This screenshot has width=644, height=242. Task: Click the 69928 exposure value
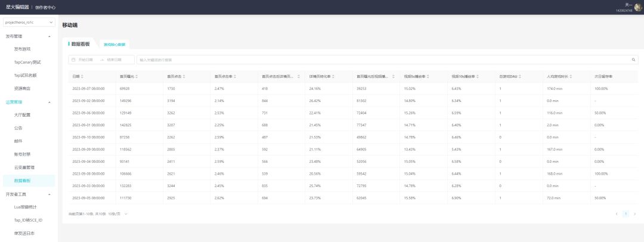point(125,88)
